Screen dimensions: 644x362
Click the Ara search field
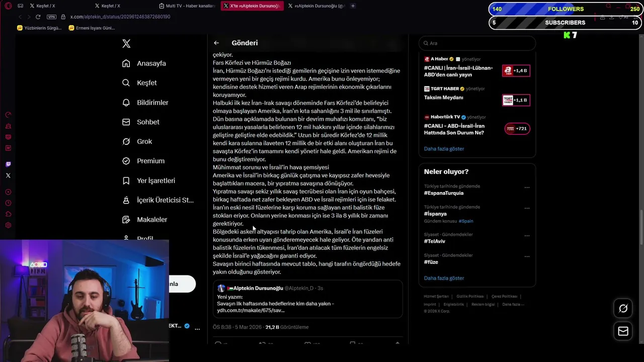coord(477,43)
